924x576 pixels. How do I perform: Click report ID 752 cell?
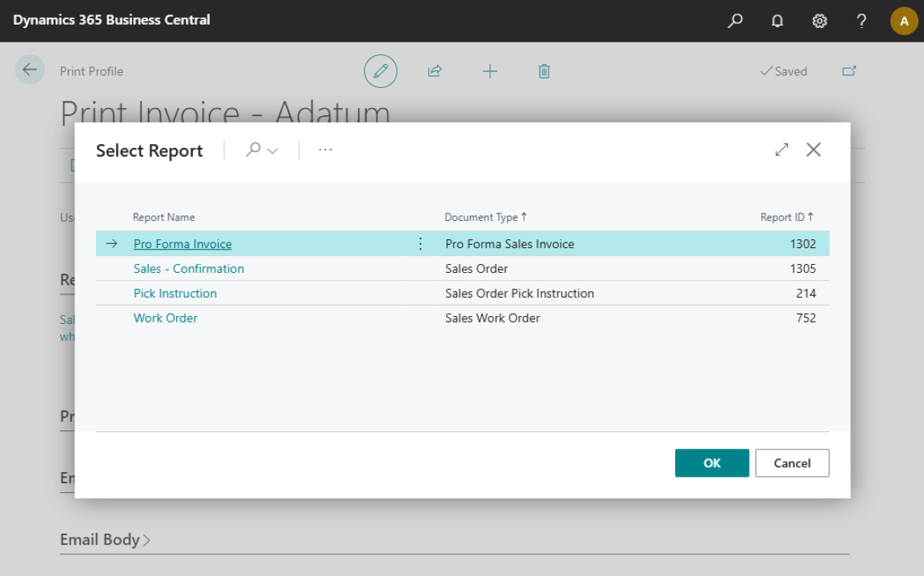click(805, 318)
